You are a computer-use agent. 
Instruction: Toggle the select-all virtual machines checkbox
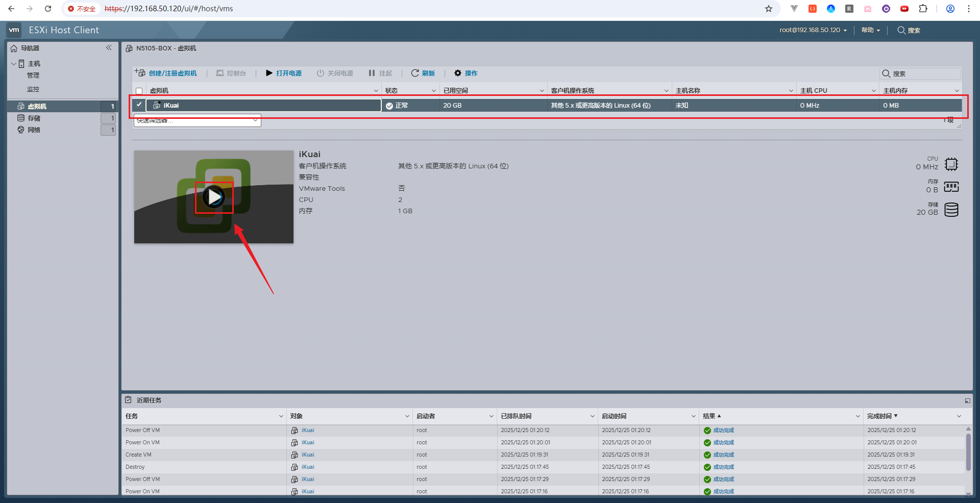[x=139, y=91]
